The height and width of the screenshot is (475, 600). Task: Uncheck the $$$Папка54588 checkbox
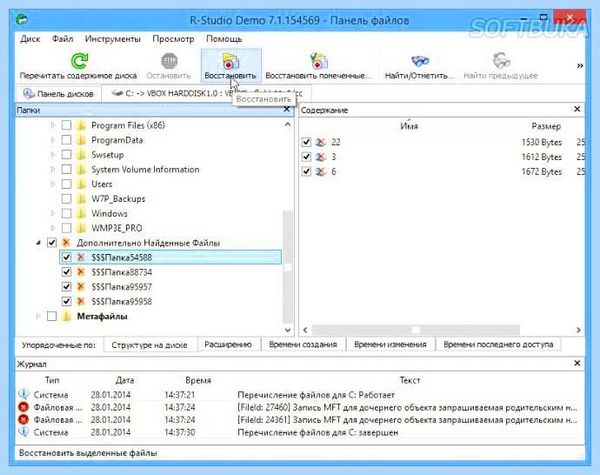tap(66, 257)
